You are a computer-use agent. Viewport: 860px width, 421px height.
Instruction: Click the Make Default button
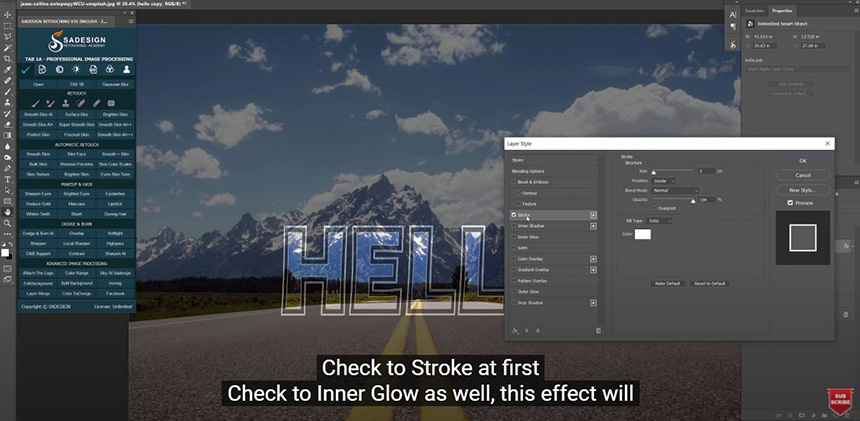667,283
